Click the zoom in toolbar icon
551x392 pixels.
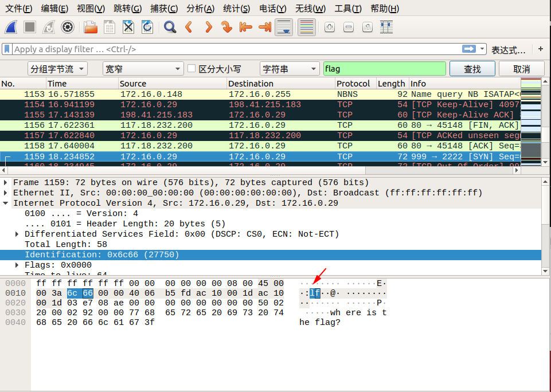329,27
